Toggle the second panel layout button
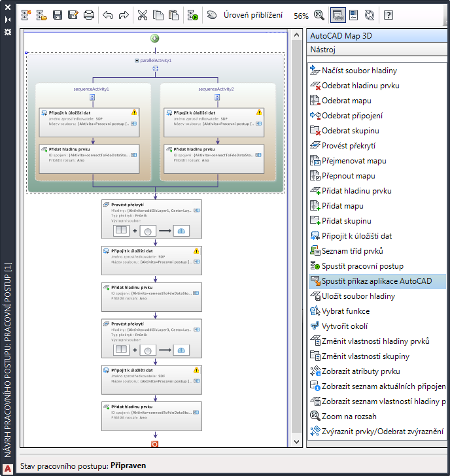Viewport: 450px width, 476px height. [x=353, y=15]
